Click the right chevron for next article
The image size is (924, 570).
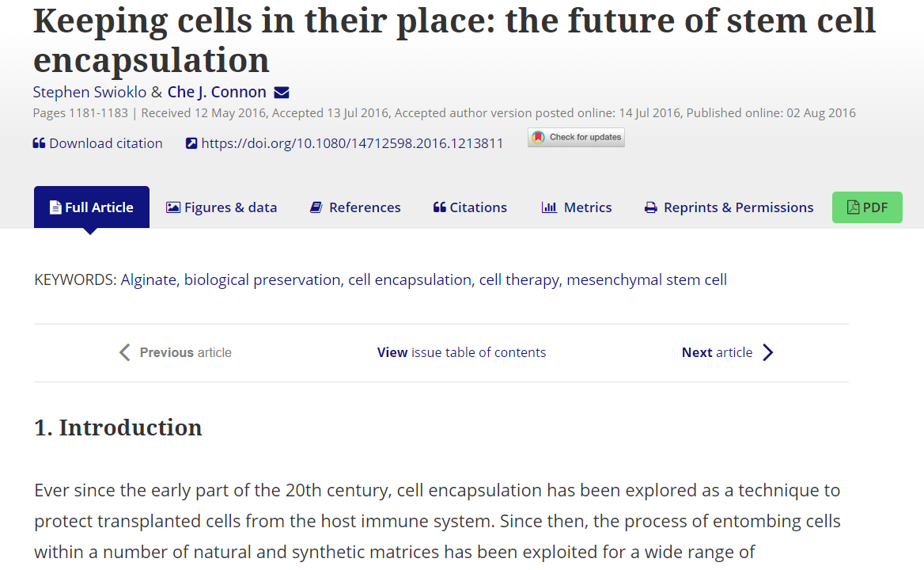(x=767, y=352)
